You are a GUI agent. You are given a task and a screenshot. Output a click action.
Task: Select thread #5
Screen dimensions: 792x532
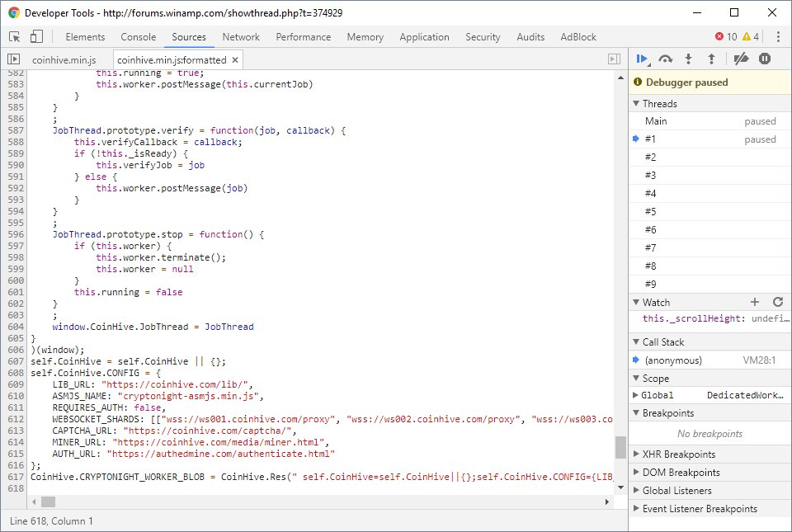coord(709,211)
